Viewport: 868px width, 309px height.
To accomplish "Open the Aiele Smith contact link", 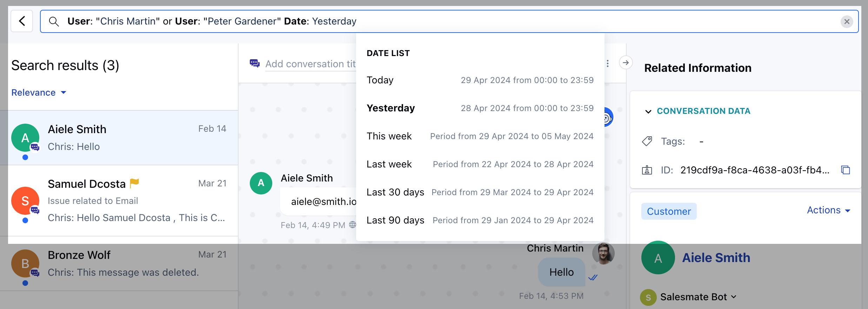I will point(716,258).
